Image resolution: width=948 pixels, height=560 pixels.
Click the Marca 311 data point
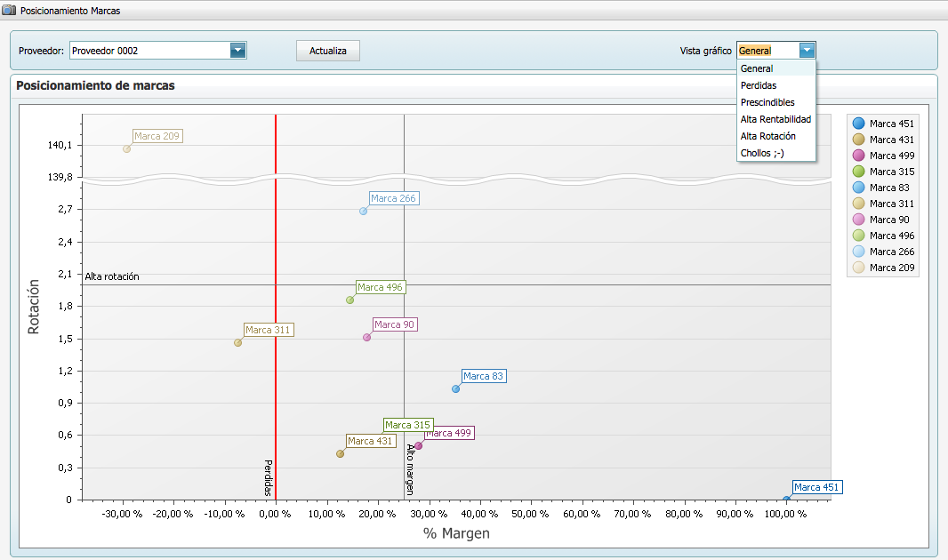click(237, 342)
